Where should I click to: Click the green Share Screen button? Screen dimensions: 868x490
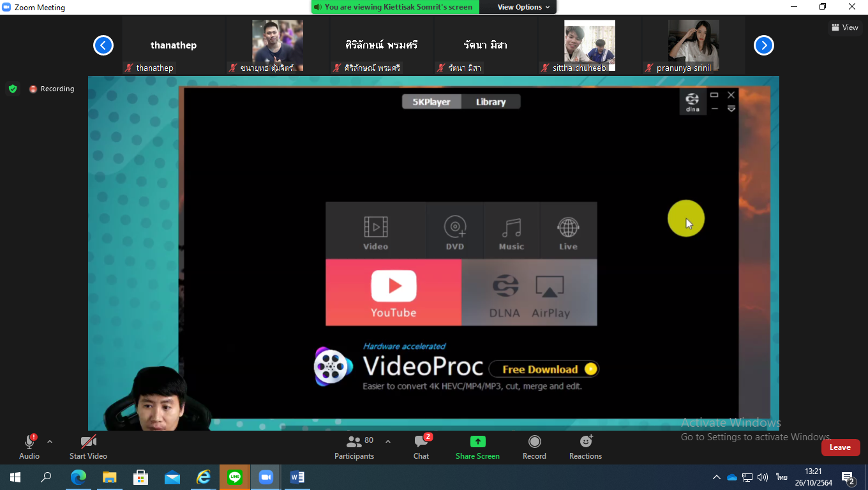point(477,447)
